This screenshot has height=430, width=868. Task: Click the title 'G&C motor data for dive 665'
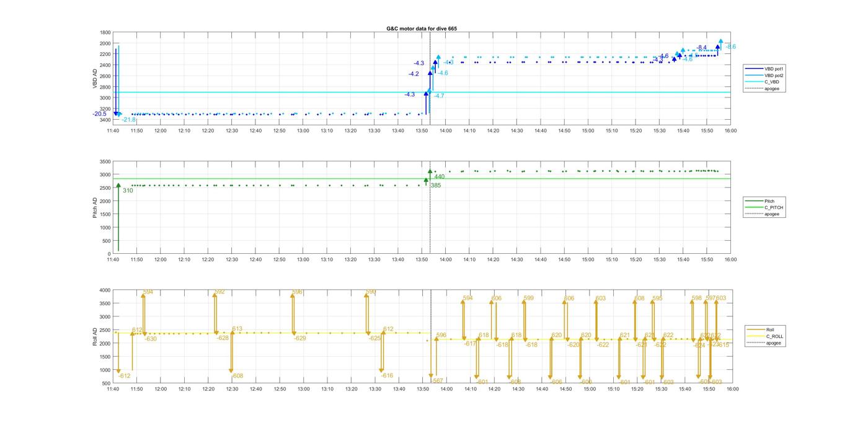[422, 29]
